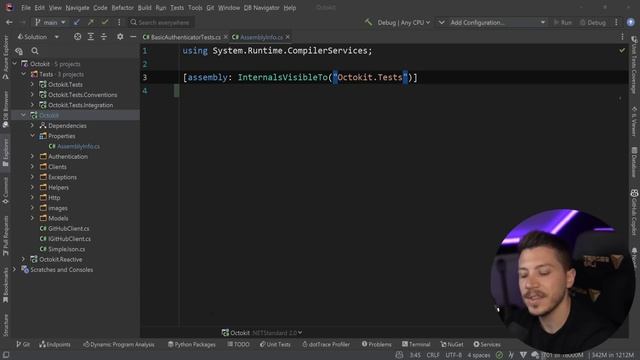Screen dimensions: 640x360
Task: Select the Http folder
Action: click(x=54, y=198)
